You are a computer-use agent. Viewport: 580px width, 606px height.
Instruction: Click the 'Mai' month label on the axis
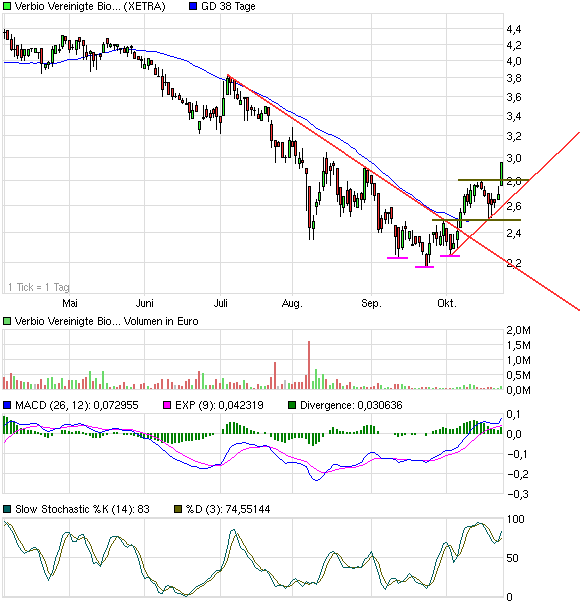[70, 303]
